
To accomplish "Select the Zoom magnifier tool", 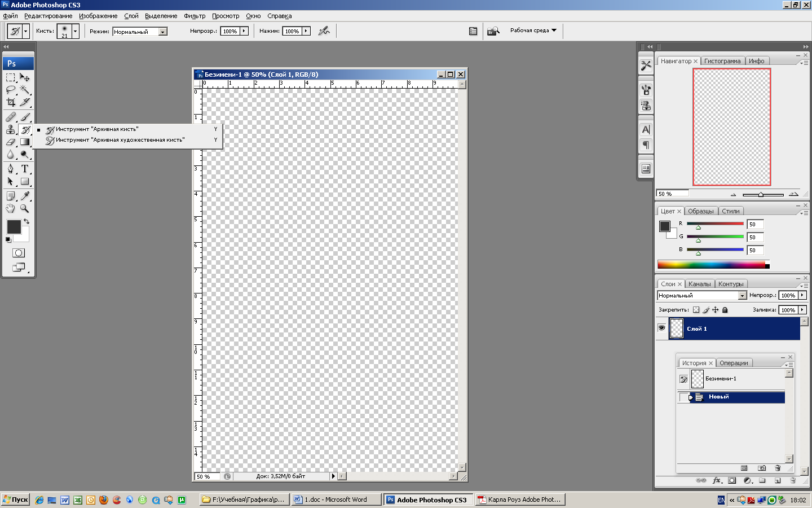I will 25,208.
